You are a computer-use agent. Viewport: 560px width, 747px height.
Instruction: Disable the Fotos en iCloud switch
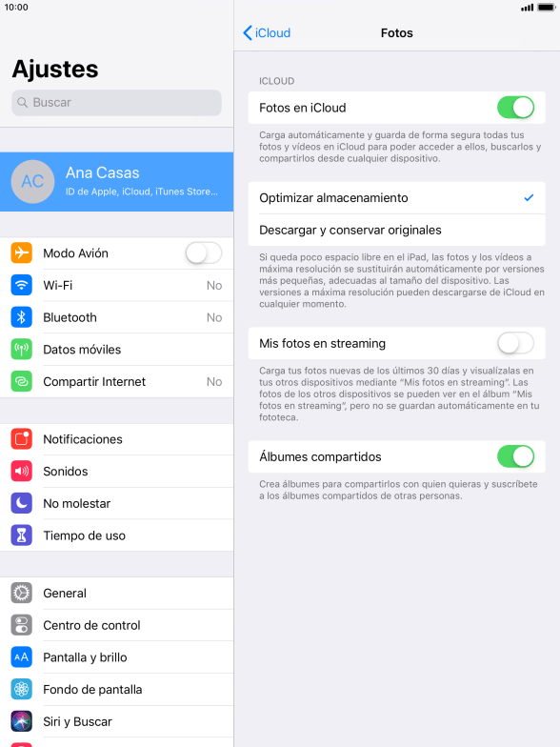click(516, 108)
